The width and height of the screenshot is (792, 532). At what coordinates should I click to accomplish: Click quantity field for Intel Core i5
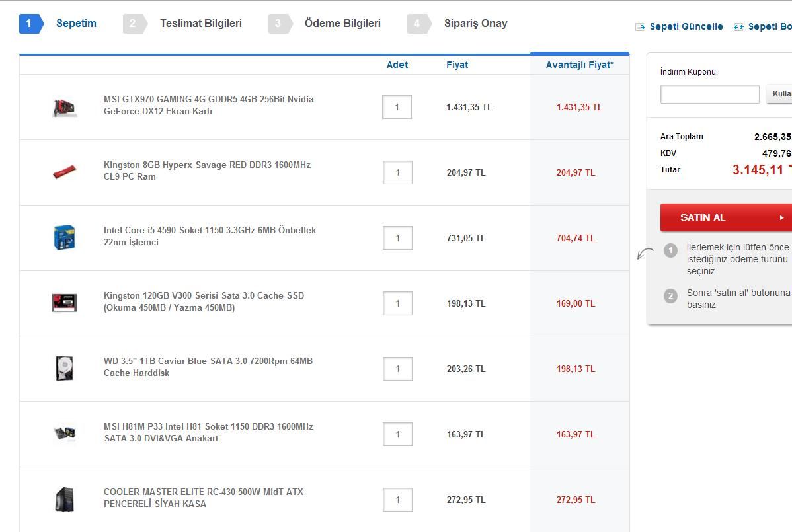click(x=397, y=238)
